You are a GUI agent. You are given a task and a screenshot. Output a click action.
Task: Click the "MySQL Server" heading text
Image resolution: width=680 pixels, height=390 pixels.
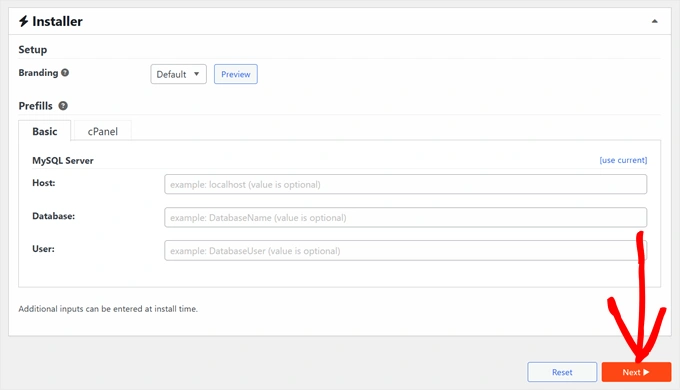pyautogui.click(x=63, y=161)
